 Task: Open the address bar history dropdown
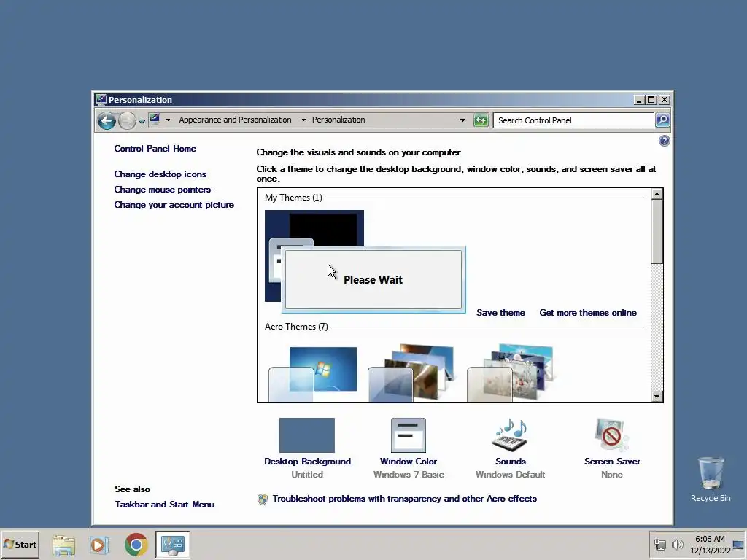click(462, 120)
